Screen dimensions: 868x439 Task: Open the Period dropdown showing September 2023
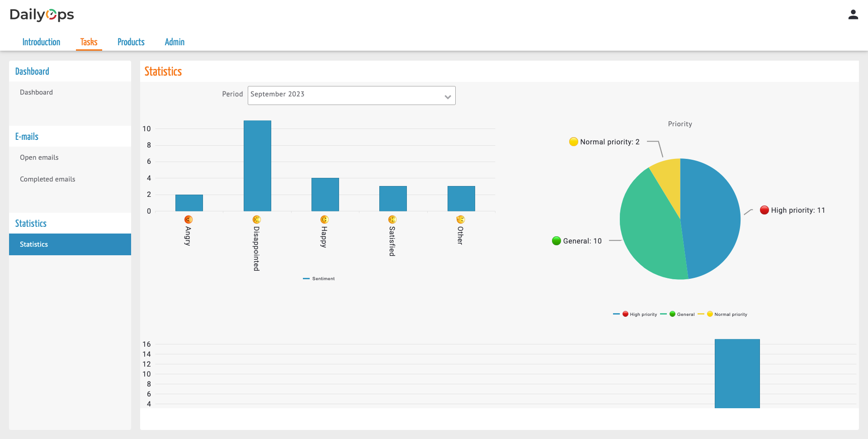(351, 95)
